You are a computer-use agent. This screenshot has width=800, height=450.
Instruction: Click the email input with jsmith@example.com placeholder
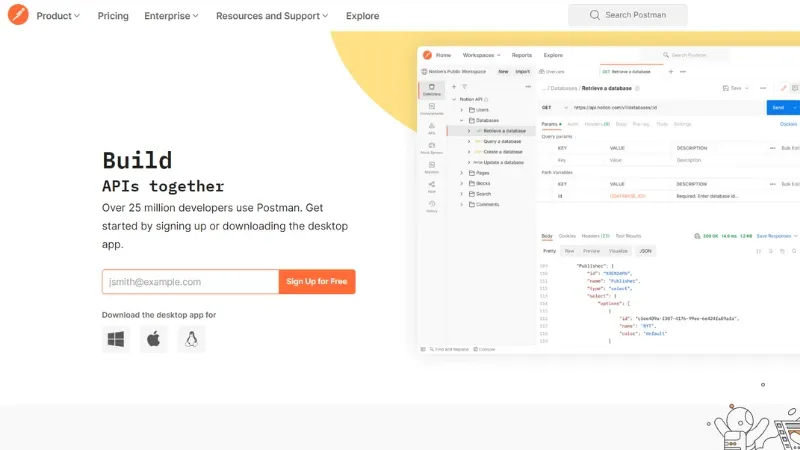(190, 282)
